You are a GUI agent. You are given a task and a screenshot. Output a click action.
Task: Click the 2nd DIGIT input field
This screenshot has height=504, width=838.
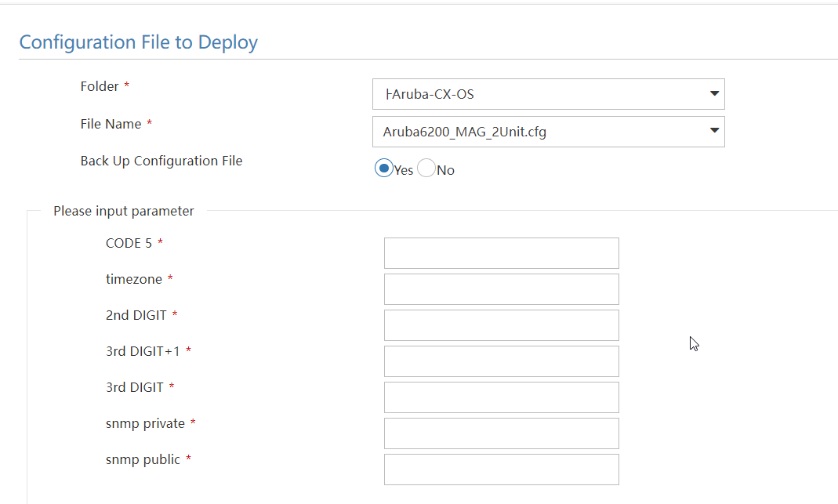coord(501,325)
